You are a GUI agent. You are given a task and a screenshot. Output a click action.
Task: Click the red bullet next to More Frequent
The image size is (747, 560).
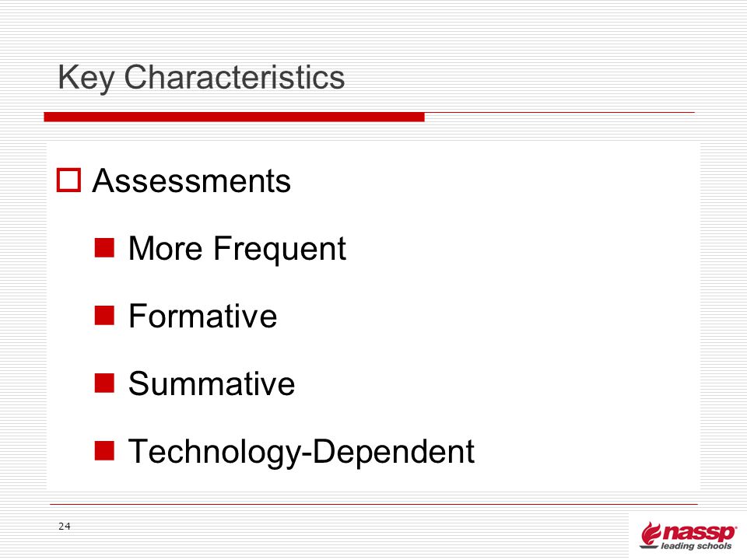point(104,247)
